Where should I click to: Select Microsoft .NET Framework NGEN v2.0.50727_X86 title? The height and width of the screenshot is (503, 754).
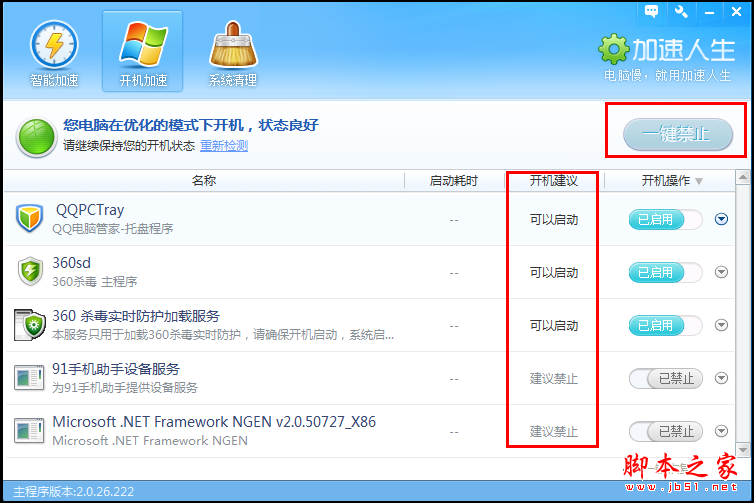coord(214,422)
